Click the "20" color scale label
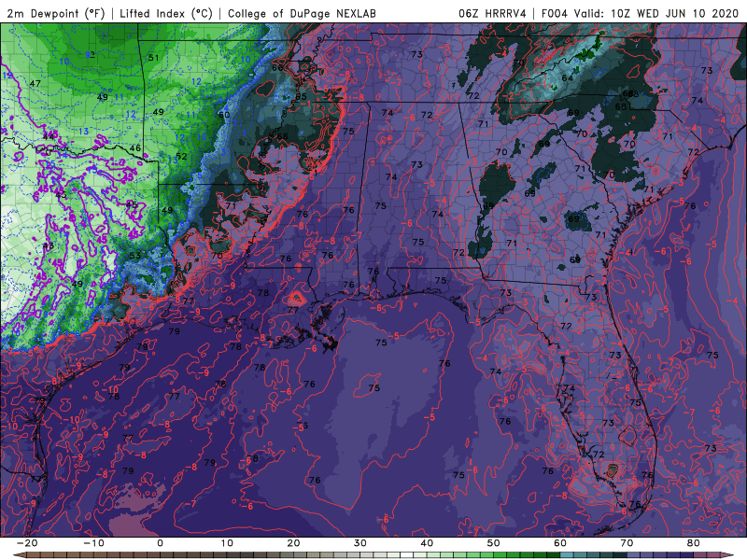747x560 pixels. click(x=293, y=543)
